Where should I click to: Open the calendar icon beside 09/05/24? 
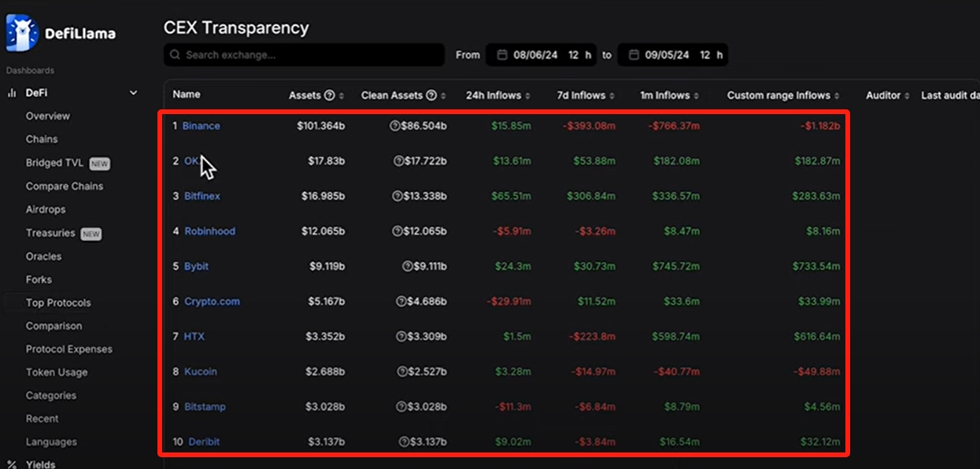coord(634,55)
